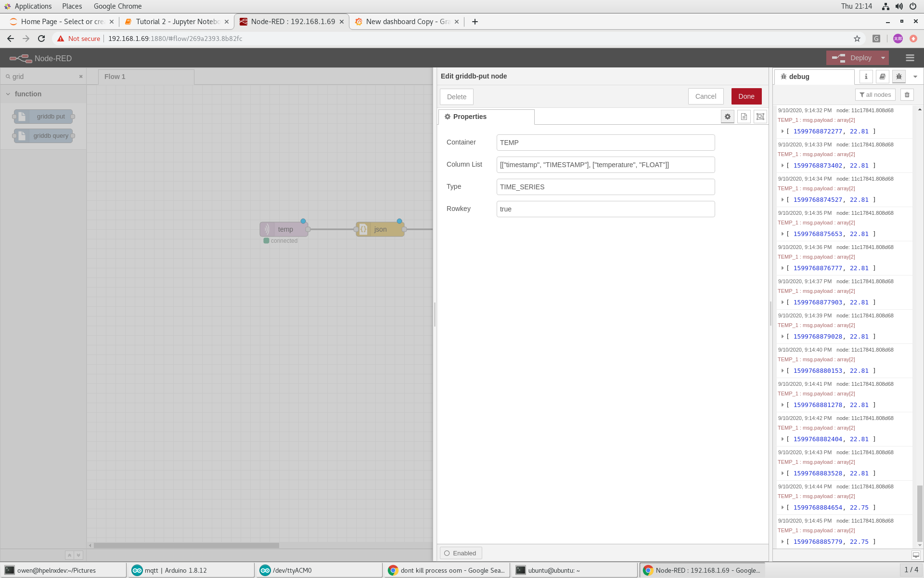
Task: Open sidebar tabs dropdown arrow
Action: coord(915,77)
